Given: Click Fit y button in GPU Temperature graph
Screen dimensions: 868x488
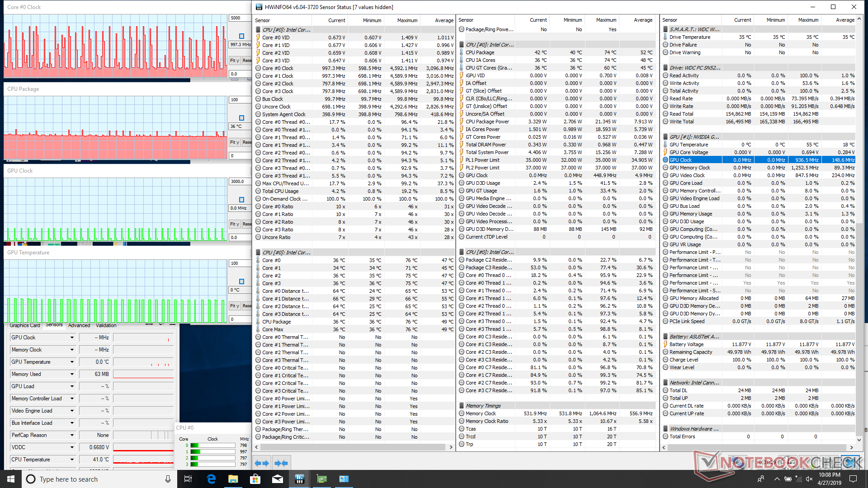Looking at the screenshot, I should tap(234, 306).
